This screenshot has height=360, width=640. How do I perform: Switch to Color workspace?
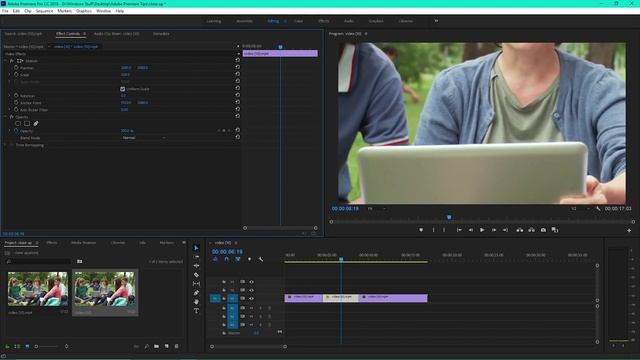click(298, 21)
